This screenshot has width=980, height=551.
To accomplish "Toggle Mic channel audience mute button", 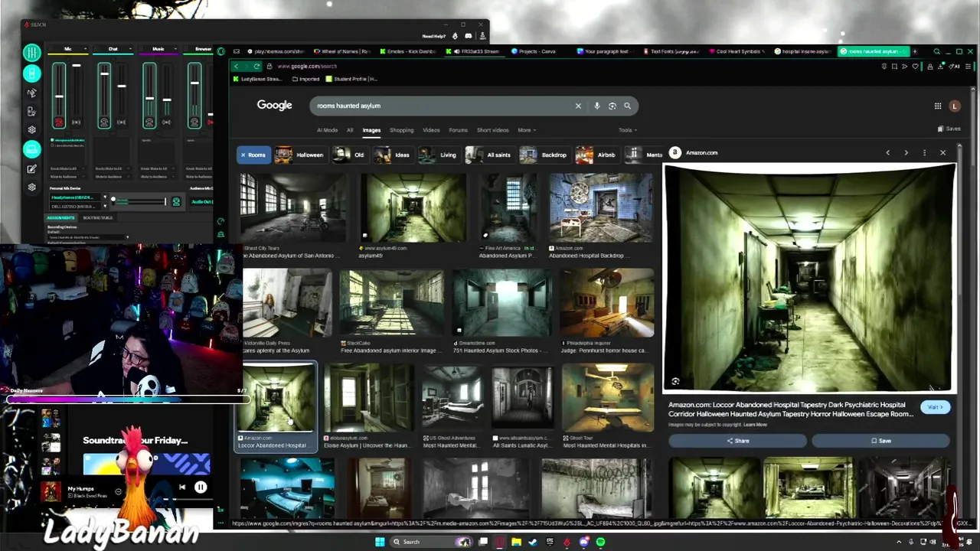I will point(76,122).
